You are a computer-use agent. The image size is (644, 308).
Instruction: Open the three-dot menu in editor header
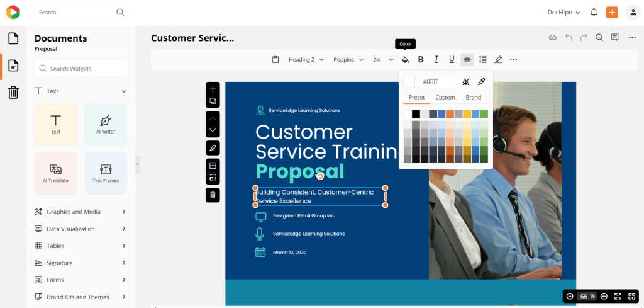tap(632, 37)
